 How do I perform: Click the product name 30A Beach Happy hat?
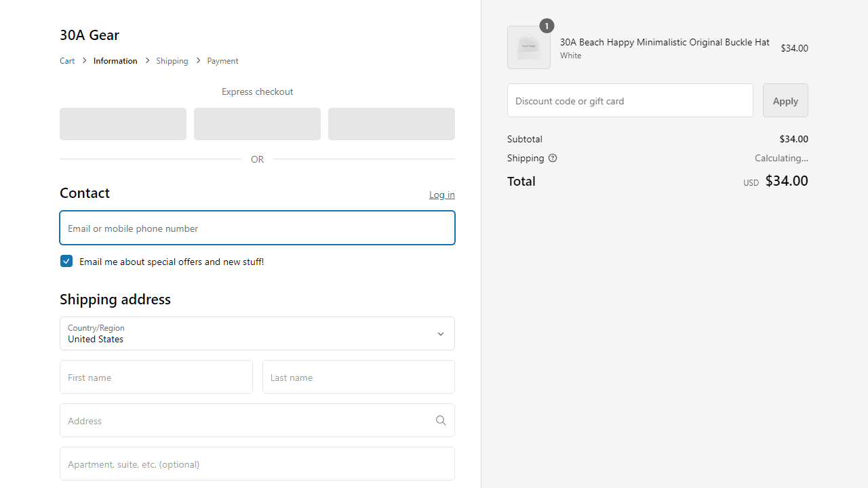(665, 42)
